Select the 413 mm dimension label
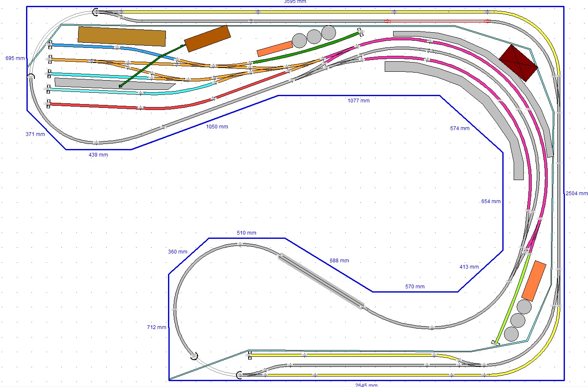The width and height of the screenshot is (588, 387). pos(469,267)
